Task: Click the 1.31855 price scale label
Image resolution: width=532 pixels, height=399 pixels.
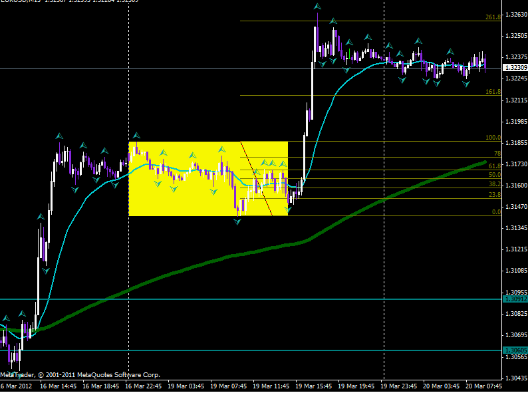Action: [x=517, y=143]
